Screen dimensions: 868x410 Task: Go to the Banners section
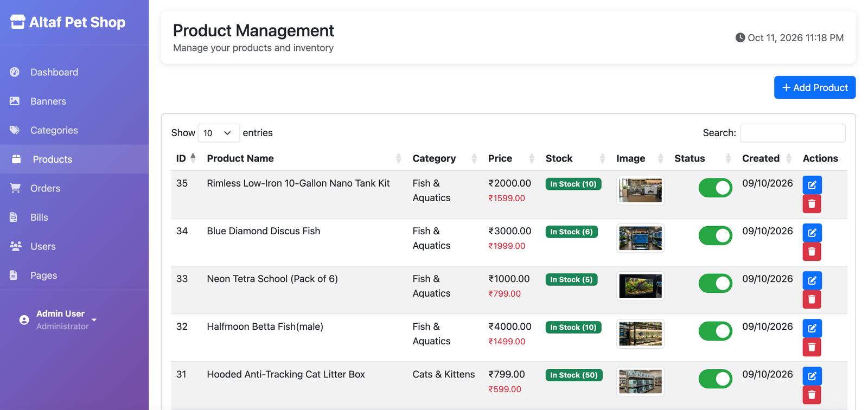[74, 101]
